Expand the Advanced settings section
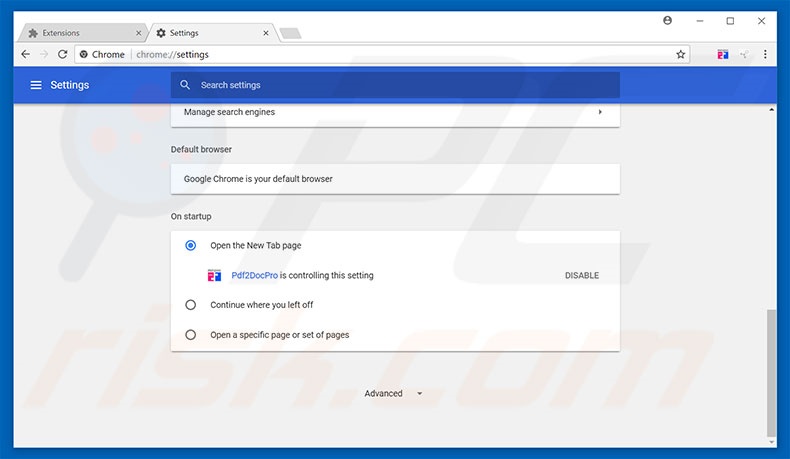 pyautogui.click(x=393, y=394)
